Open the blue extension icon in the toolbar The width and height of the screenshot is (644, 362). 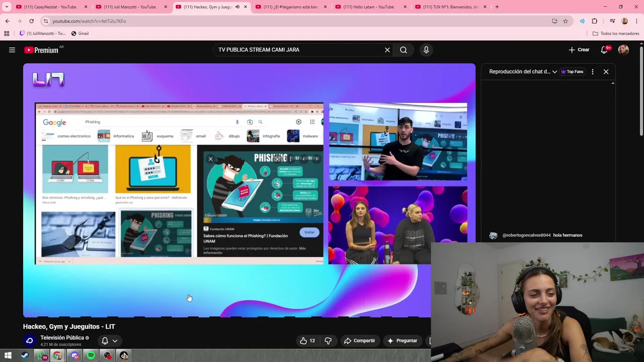(x=582, y=21)
